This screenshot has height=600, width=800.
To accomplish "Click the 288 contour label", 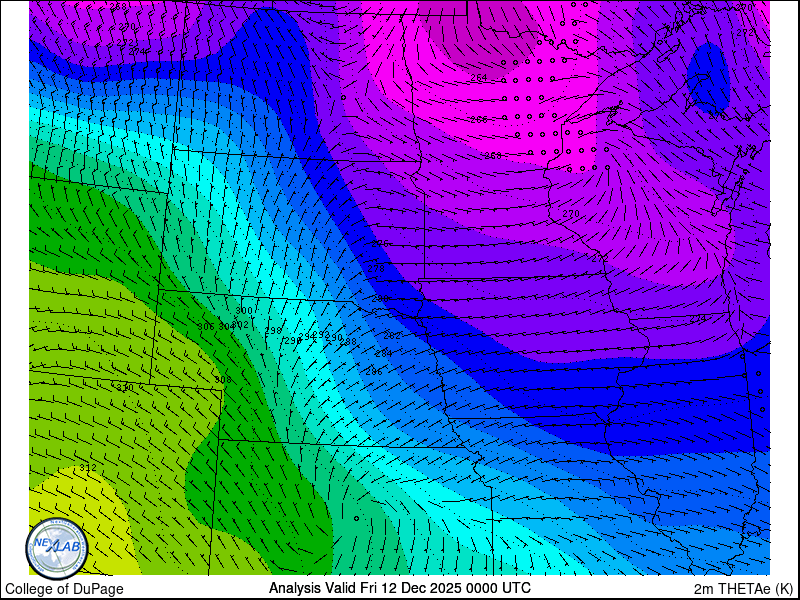I will [x=348, y=341].
